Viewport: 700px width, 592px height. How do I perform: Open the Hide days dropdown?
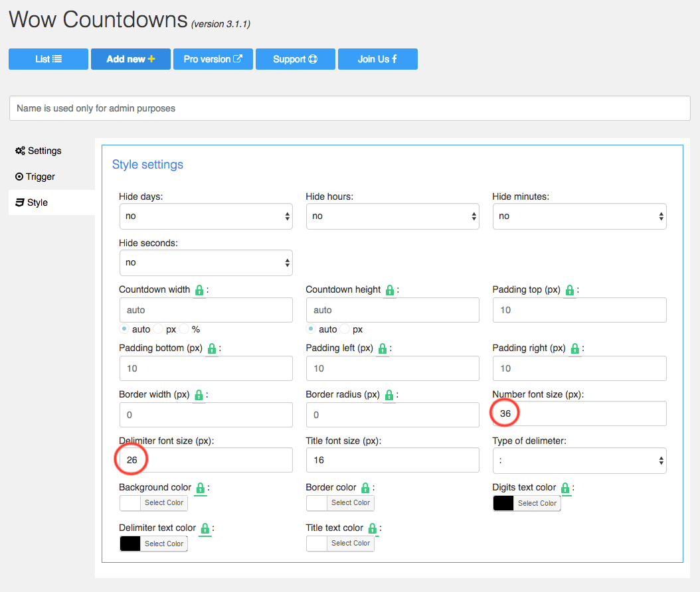pos(206,216)
